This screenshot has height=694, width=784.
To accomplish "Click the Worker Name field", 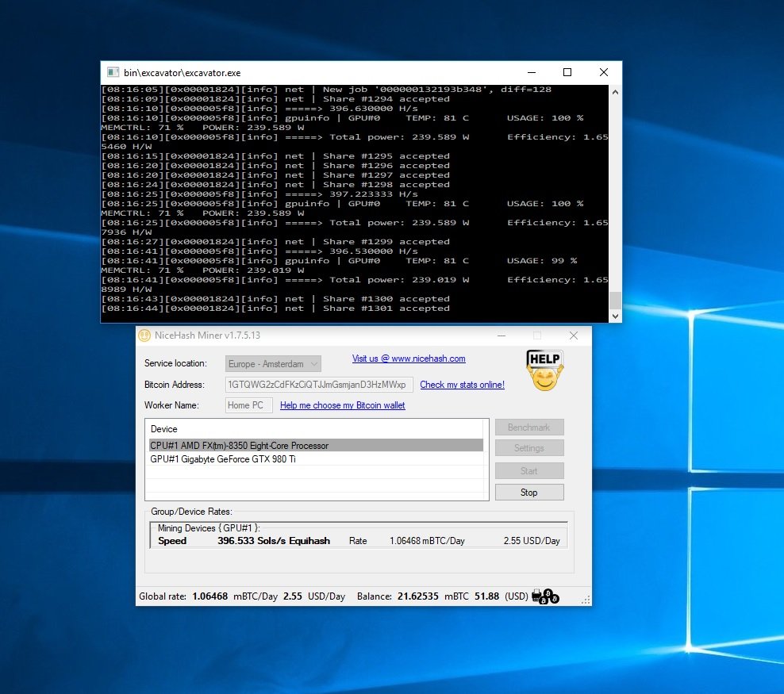I will pos(248,405).
